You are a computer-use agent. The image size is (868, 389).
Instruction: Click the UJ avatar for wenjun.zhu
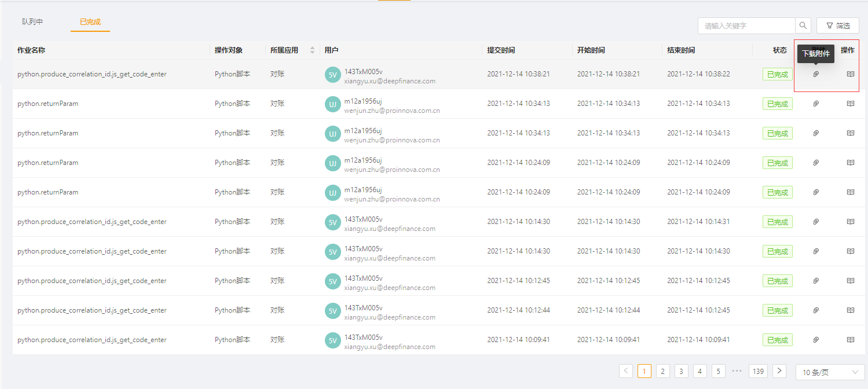pos(332,104)
